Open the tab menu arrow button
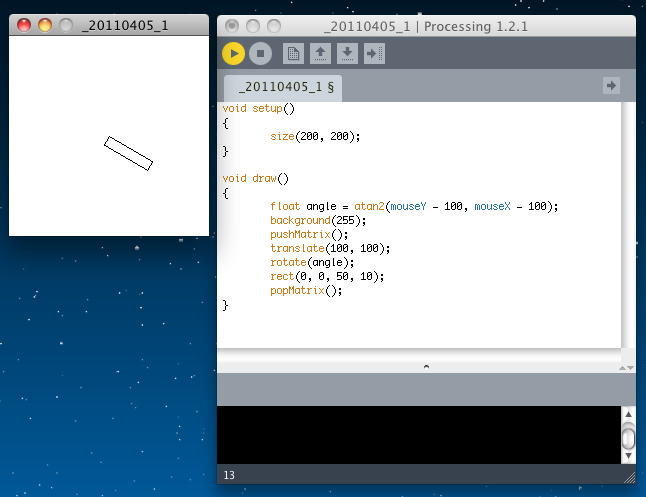The height and width of the screenshot is (497, 646). pos(611,86)
